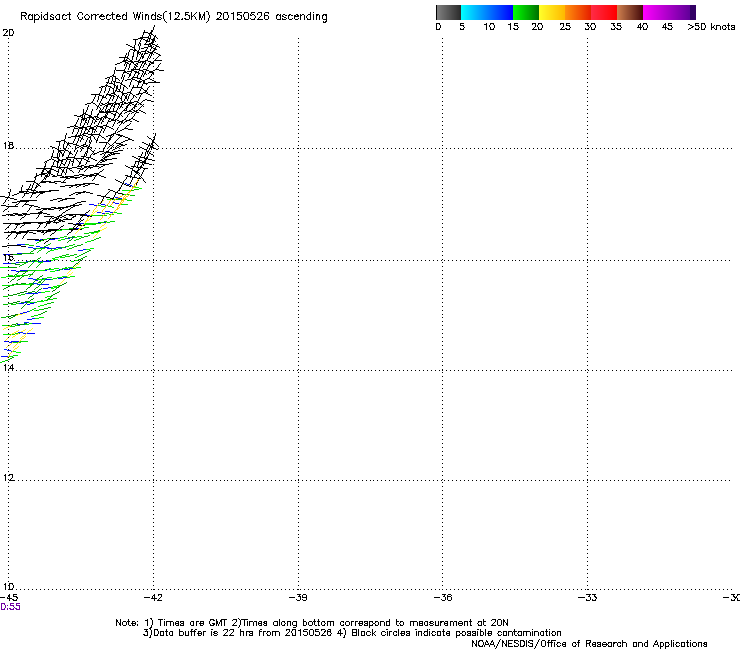The image size is (740, 650).
Task: Click the blue 10-15 knots legend color
Action: 500,12
